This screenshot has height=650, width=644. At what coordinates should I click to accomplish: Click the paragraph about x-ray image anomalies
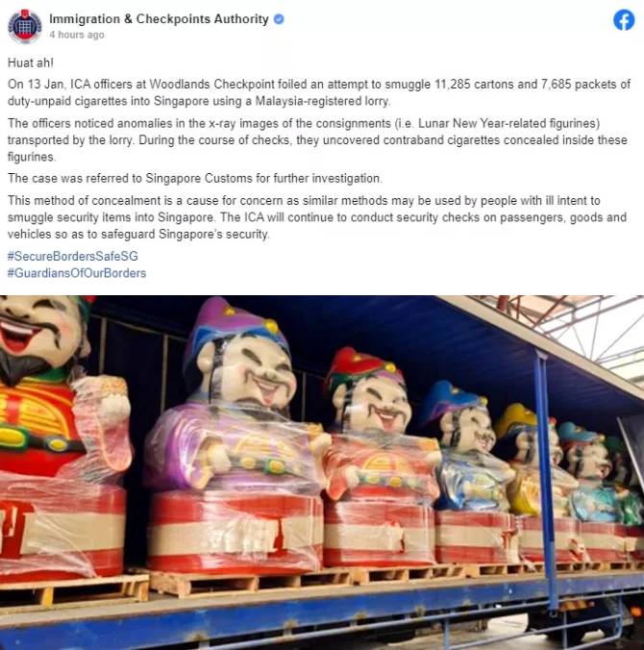(x=317, y=140)
